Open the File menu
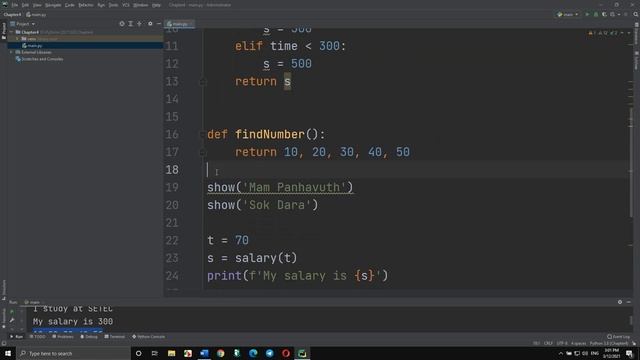This screenshot has width=640, height=360. pyautogui.click(x=15, y=5)
